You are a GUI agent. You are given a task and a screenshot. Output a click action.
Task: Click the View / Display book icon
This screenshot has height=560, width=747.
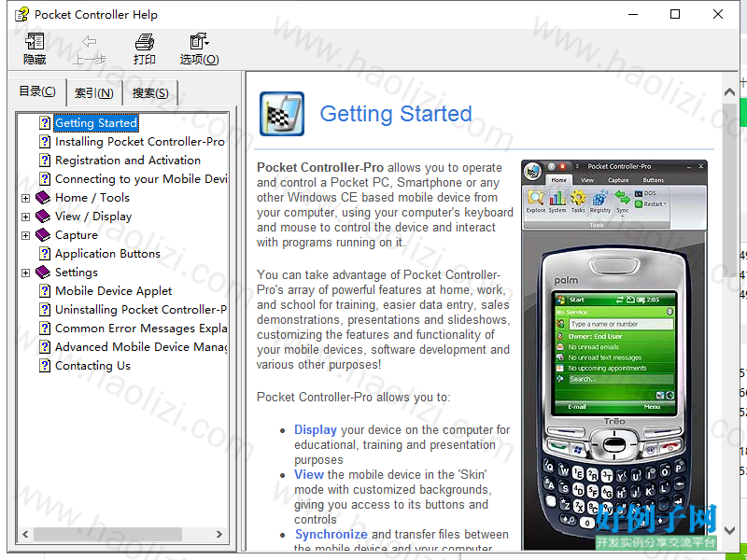[43, 217]
